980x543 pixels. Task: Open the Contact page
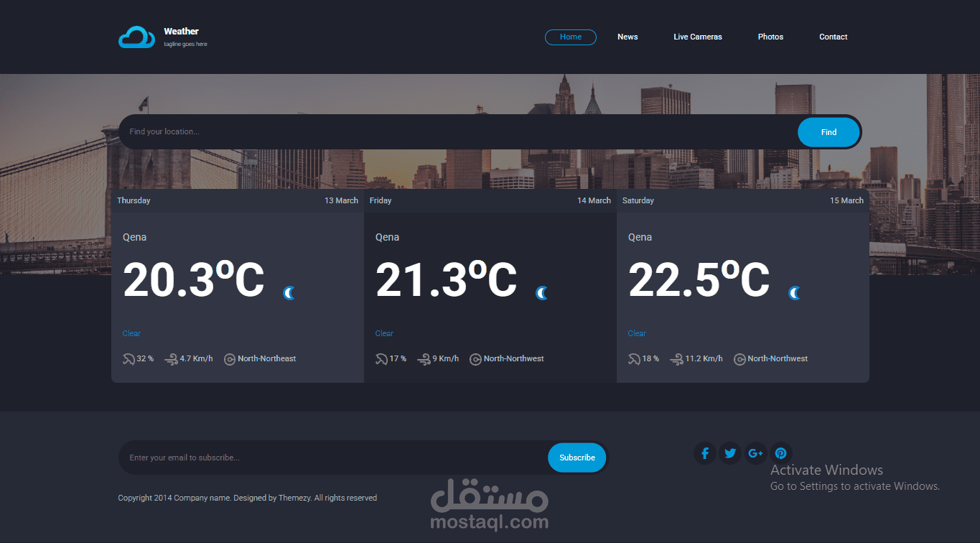[832, 37]
